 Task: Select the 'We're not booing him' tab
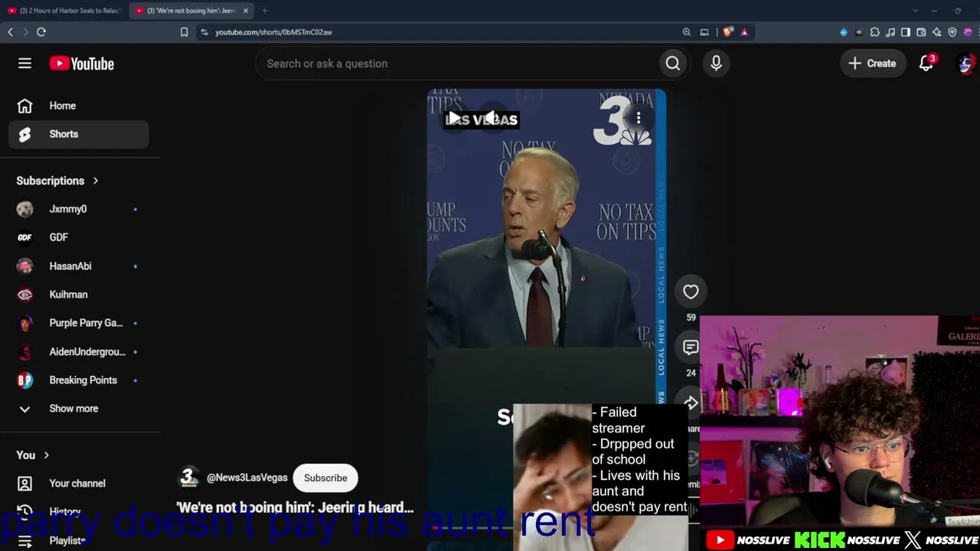click(191, 11)
